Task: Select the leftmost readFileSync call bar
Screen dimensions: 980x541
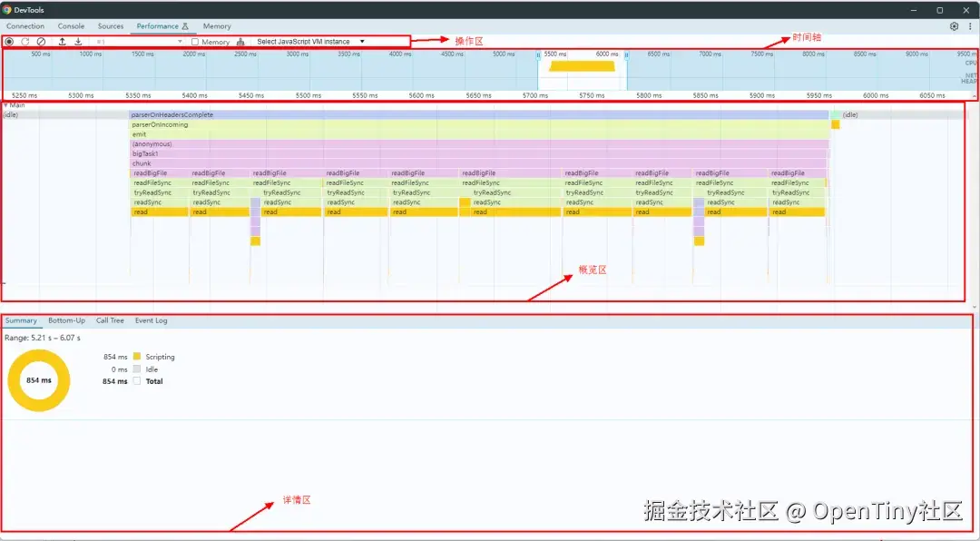Action: pyautogui.click(x=160, y=182)
